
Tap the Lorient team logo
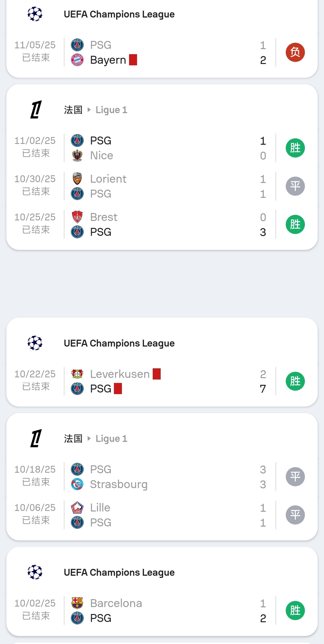pos(77,179)
